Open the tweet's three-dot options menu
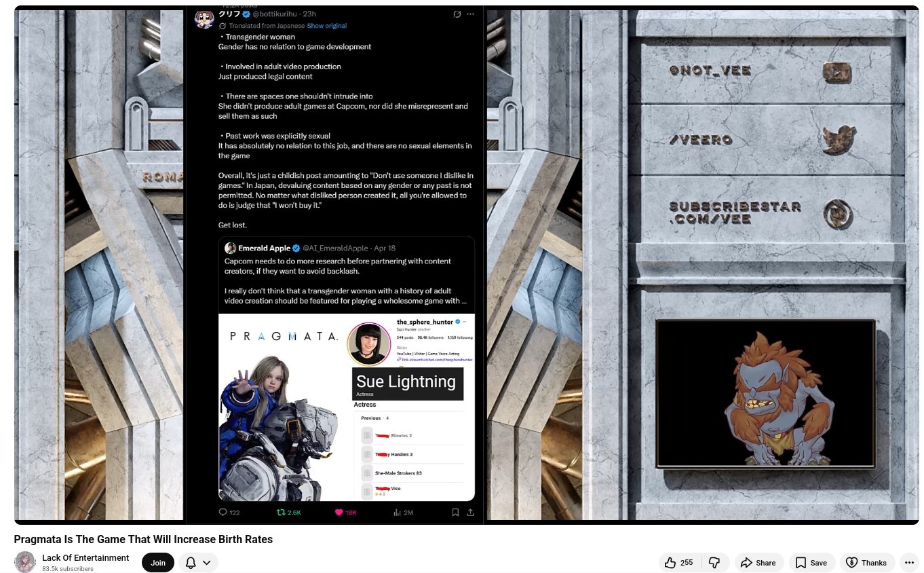 tap(470, 14)
